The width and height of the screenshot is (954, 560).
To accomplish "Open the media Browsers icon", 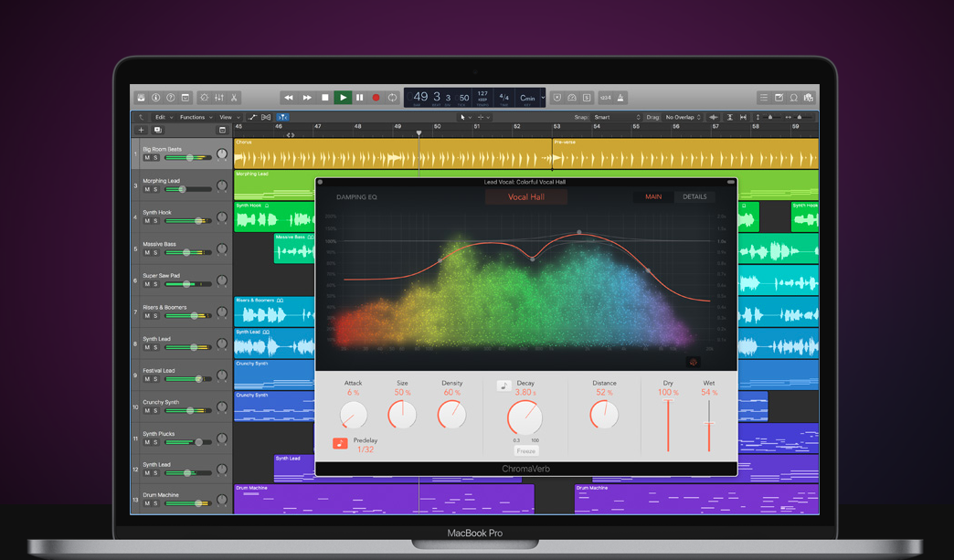I will pos(809,97).
